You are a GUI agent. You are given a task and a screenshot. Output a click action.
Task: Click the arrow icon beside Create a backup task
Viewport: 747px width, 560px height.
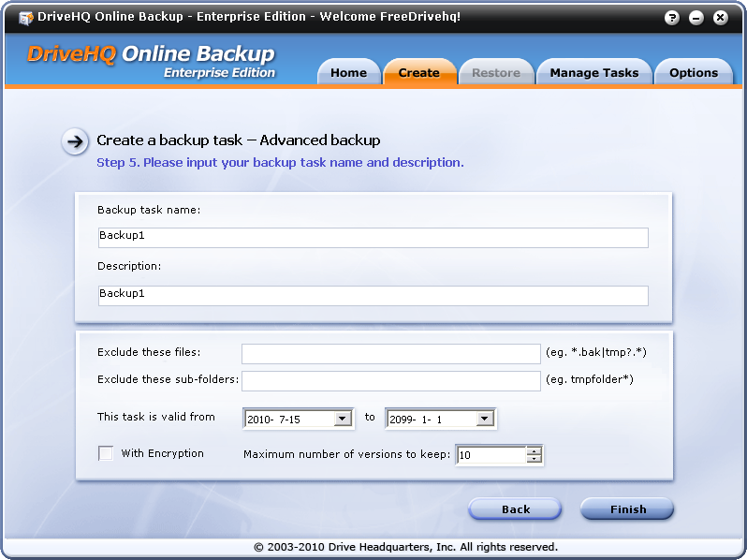coord(75,141)
